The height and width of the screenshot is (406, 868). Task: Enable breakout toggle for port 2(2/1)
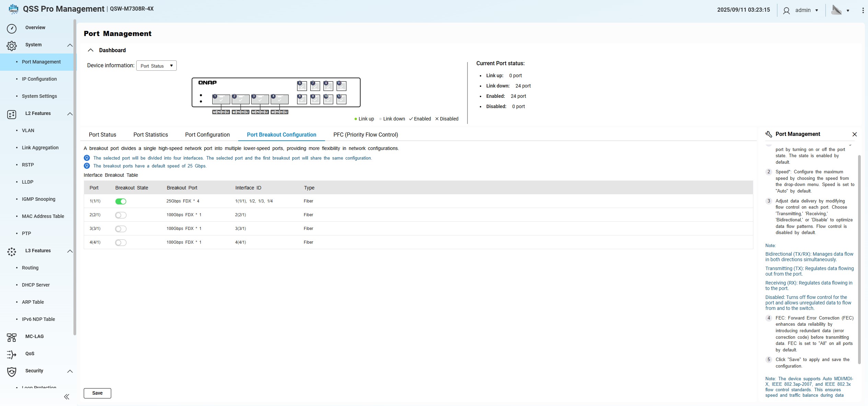click(x=121, y=215)
